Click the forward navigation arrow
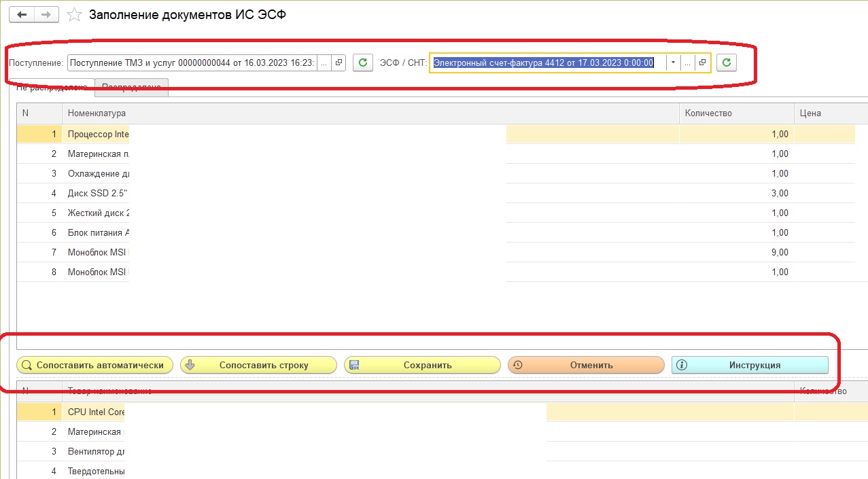868x479 pixels. coord(46,14)
